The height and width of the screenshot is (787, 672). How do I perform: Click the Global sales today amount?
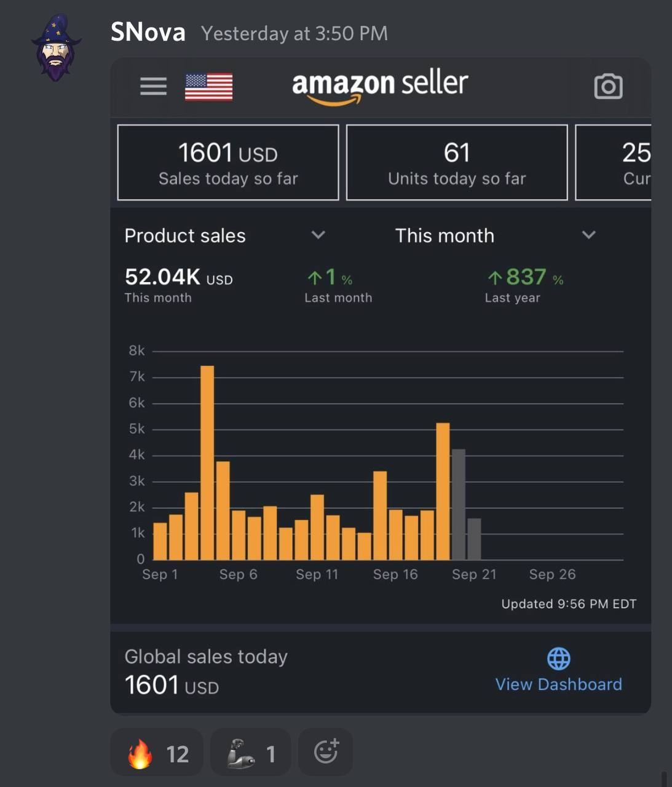(172, 685)
